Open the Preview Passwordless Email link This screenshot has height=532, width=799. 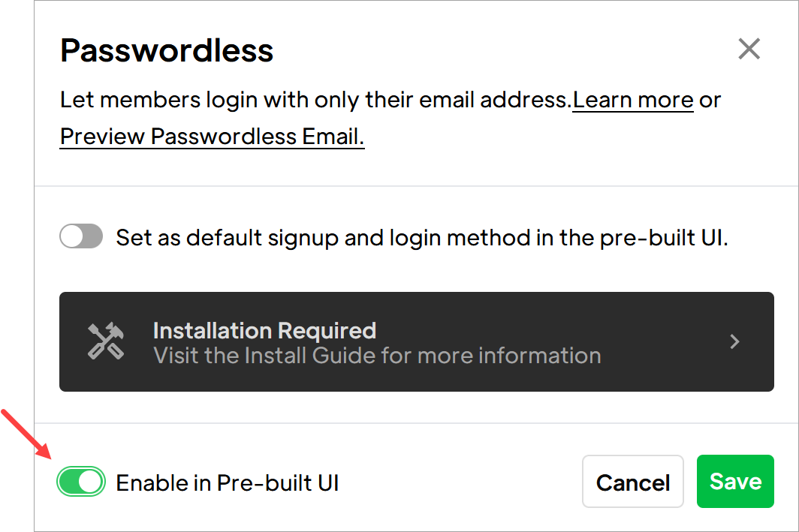pyautogui.click(x=212, y=137)
